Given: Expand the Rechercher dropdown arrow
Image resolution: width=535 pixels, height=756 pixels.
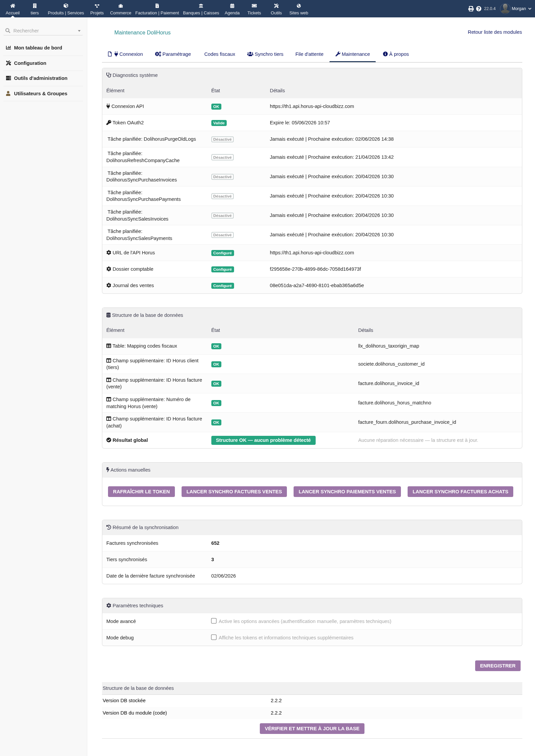Looking at the screenshot, I should pos(79,31).
